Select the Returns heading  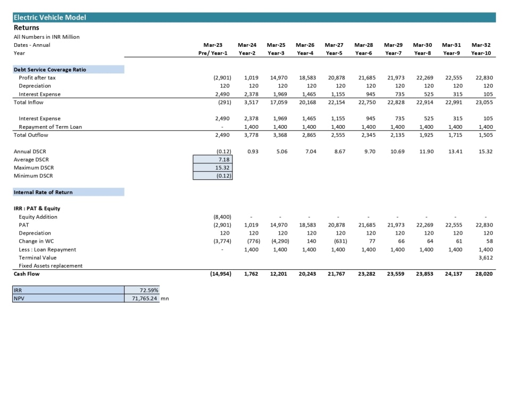(27, 28)
